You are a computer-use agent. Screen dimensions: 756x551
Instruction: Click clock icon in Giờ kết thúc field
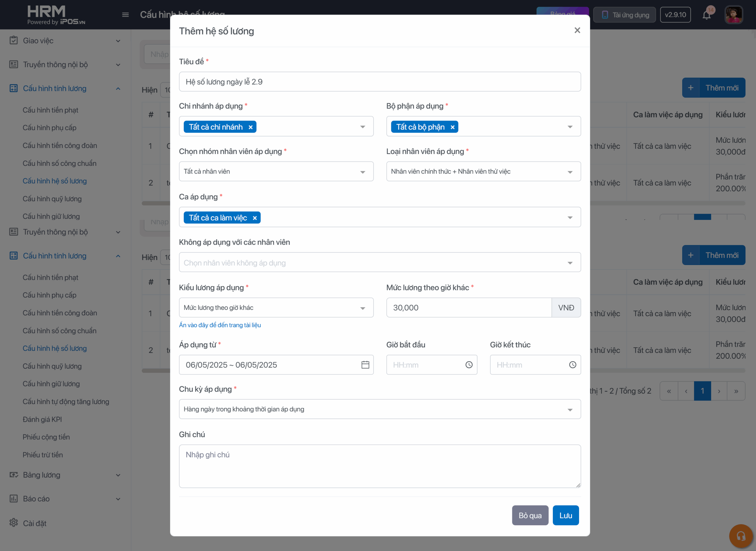pos(572,364)
